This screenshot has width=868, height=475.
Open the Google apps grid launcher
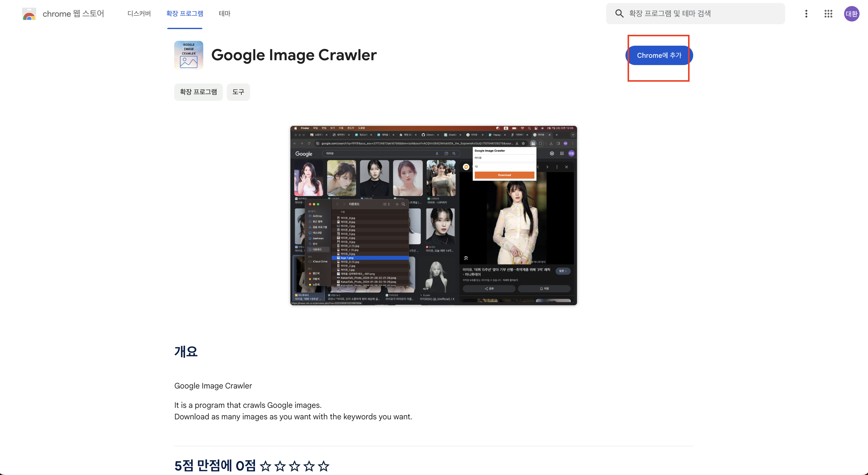point(828,14)
